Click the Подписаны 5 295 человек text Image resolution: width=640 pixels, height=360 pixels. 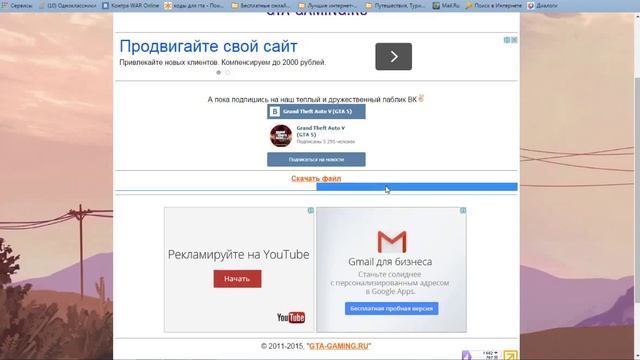click(x=326, y=142)
